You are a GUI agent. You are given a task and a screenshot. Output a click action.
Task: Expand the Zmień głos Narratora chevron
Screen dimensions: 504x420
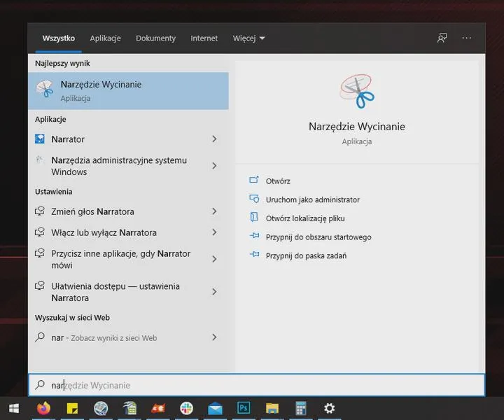pyautogui.click(x=214, y=211)
